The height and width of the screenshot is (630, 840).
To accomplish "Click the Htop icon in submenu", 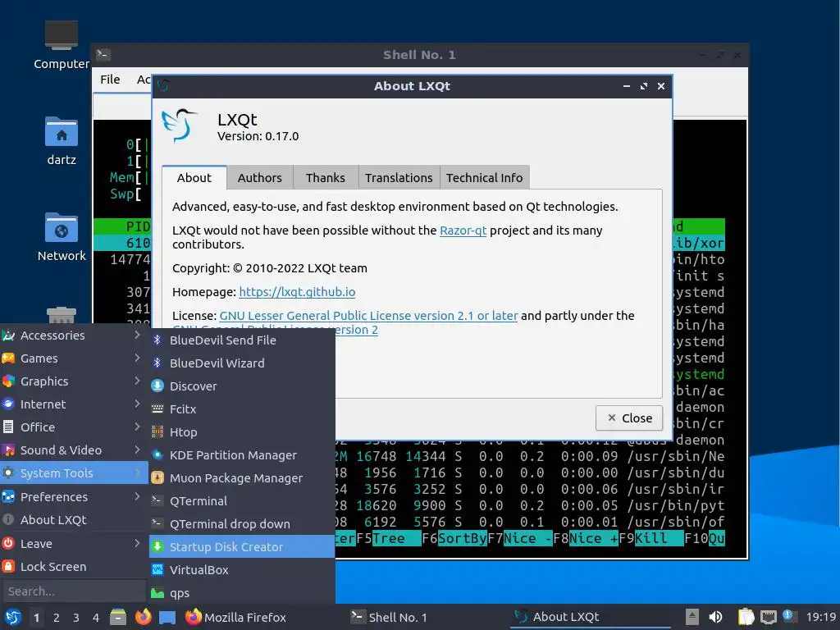I will click(157, 432).
